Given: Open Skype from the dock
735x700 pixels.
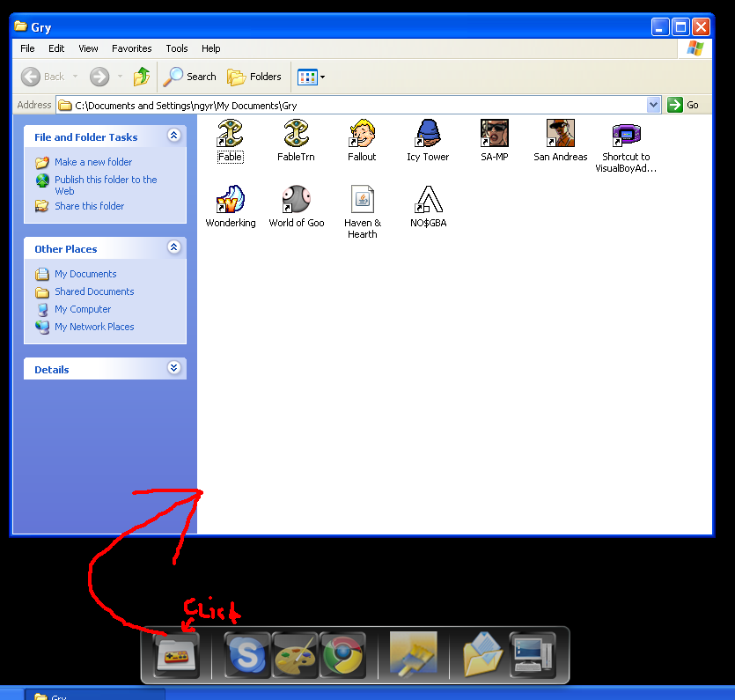Looking at the screenshot, I should pyautogui.click(x=247, y=655).
